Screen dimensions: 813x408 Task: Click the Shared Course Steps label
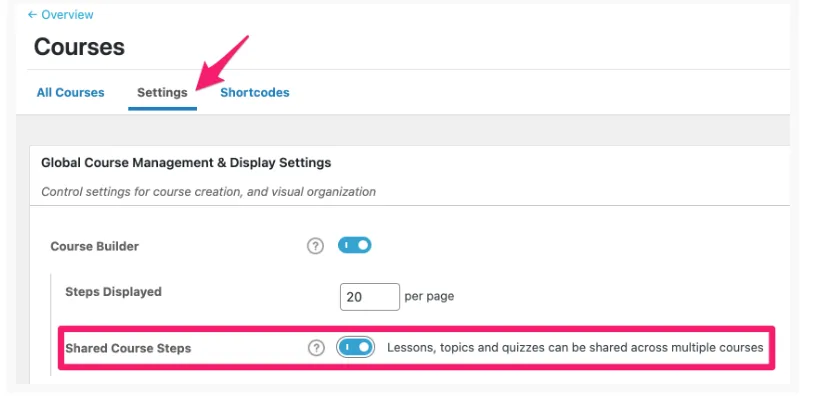click(128, 348)
